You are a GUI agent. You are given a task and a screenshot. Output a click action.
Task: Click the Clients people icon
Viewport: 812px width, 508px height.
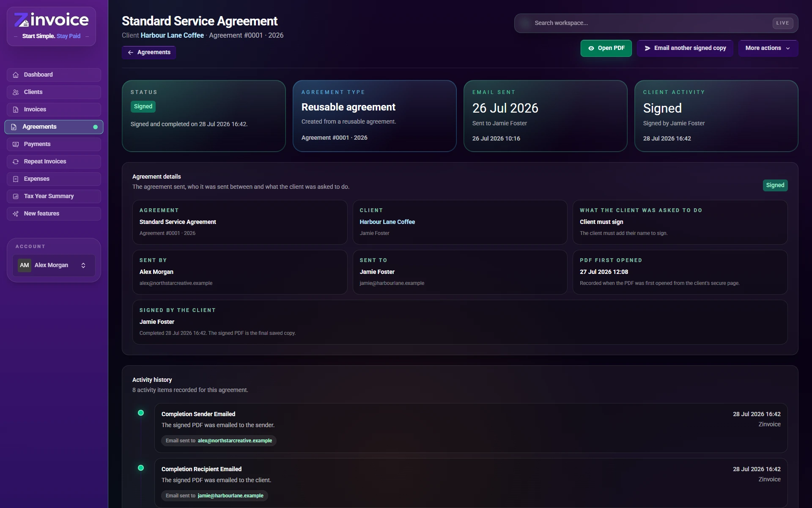(x=16, y=92)
